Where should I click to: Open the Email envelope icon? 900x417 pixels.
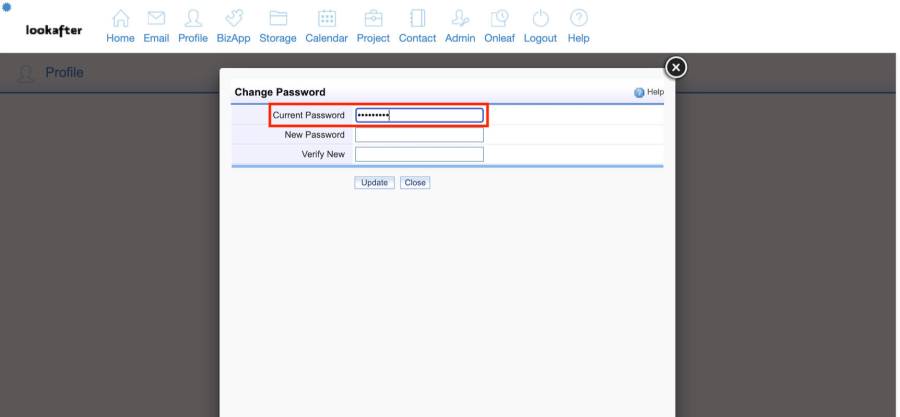157,19
